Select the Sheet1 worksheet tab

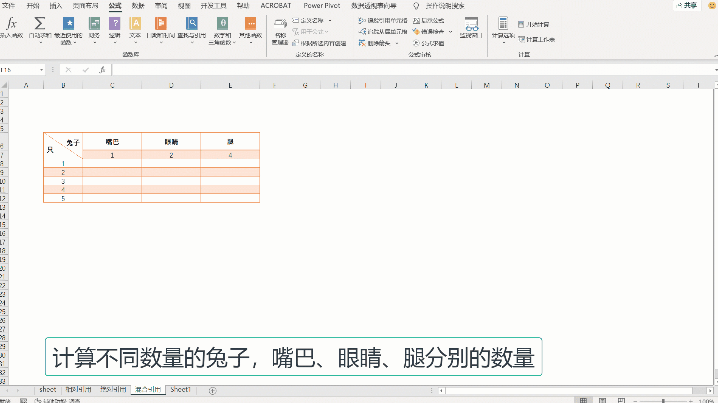point(180,390)
